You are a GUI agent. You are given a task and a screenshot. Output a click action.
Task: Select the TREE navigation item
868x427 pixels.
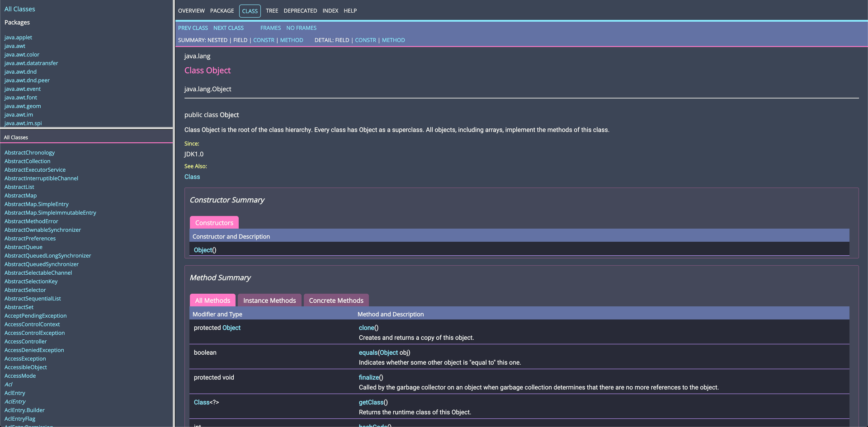tap(272, 10)
